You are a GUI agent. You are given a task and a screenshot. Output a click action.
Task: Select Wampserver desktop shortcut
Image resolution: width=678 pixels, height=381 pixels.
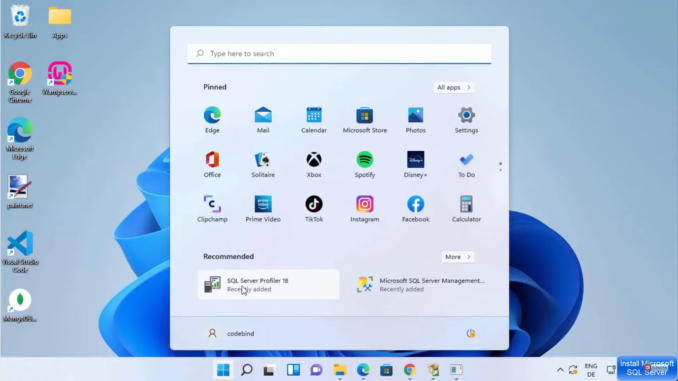[60, 79]
